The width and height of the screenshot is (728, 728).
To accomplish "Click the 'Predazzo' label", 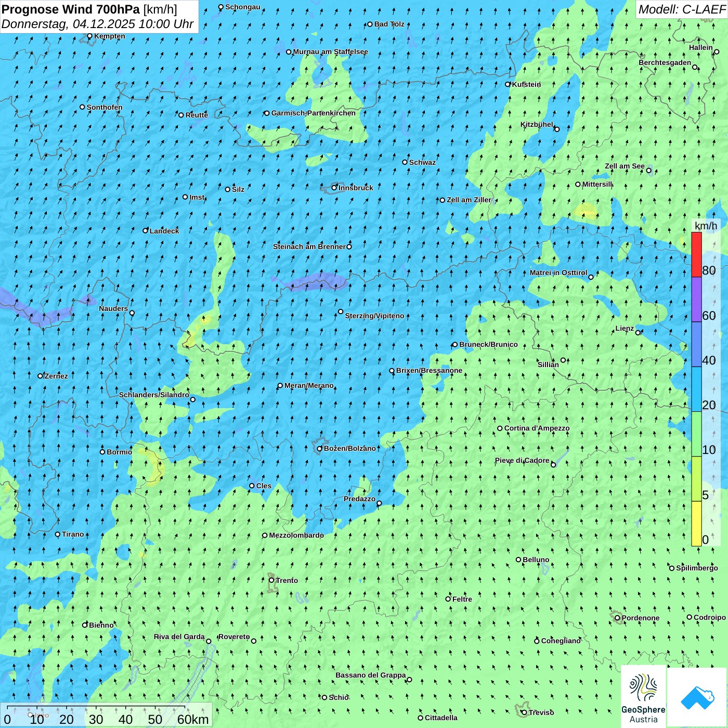I will coord(359,499).
